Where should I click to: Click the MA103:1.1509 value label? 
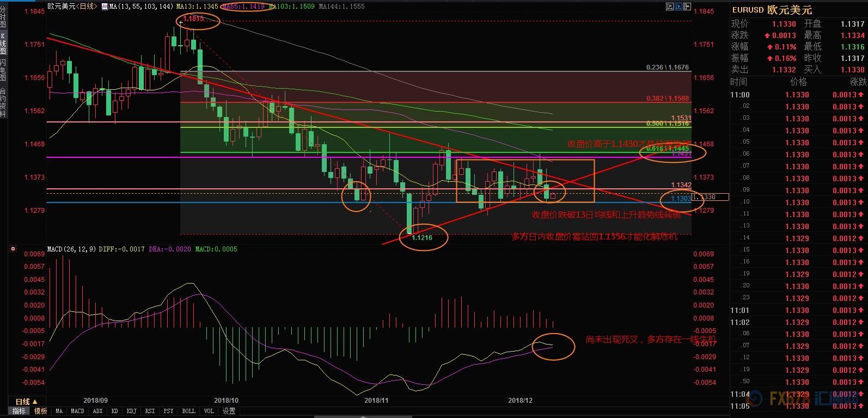pos(292,7)
